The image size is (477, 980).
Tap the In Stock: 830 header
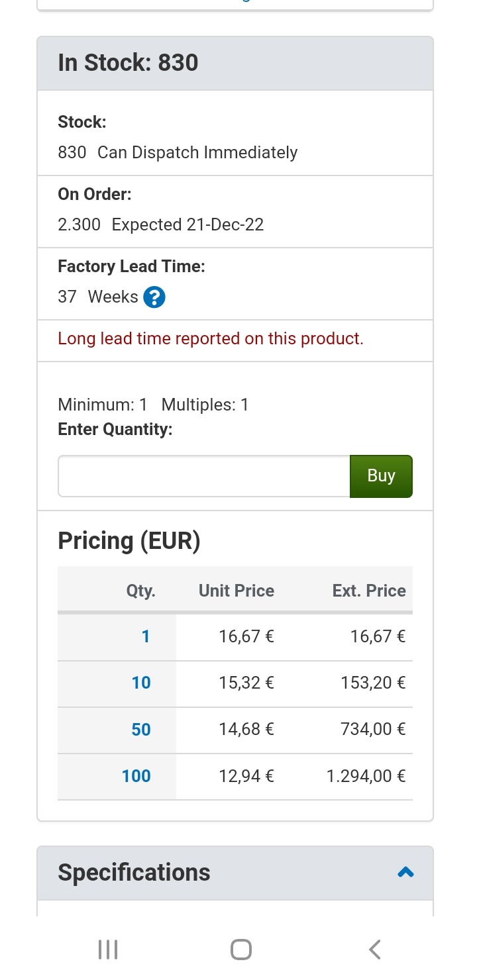click(128, 63)
